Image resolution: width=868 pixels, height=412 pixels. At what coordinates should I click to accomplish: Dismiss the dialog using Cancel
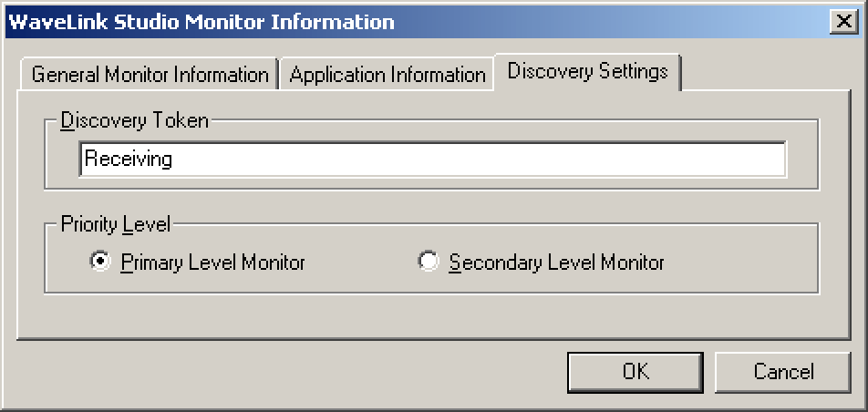(782, 372)
